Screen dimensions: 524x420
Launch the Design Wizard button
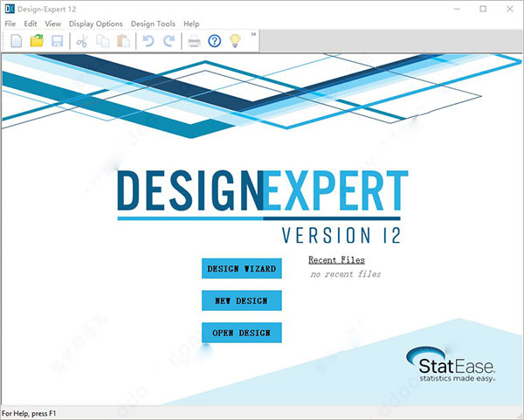click(x=242, y=268)
